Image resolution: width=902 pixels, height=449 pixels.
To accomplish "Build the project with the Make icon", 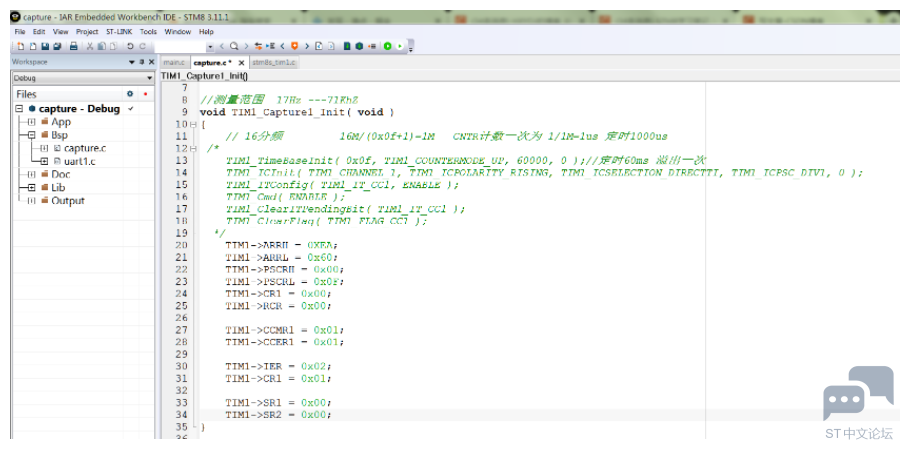I will pyautogui.click(x=359, y=46).
